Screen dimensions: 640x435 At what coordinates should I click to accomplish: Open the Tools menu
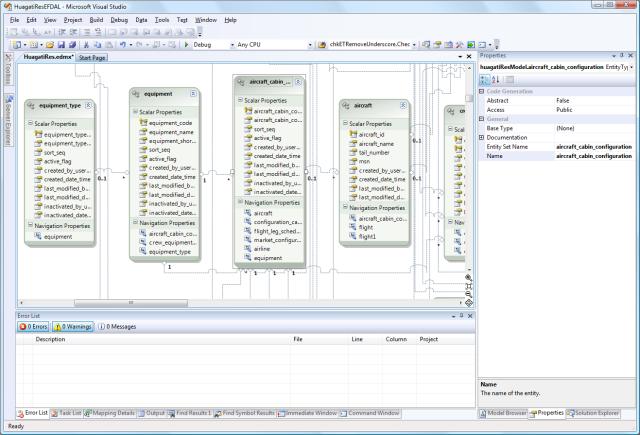pyautogui.click(x=162, y=20)
